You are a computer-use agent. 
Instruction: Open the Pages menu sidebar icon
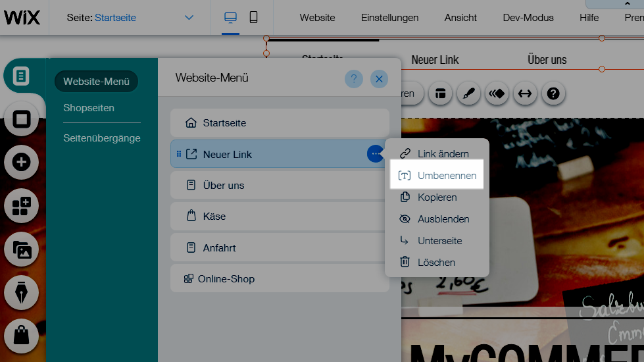[21, 76]
